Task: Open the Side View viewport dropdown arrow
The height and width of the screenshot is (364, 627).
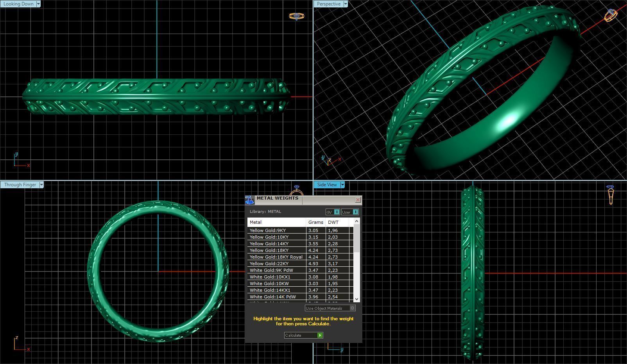Action: pos(342,185)
